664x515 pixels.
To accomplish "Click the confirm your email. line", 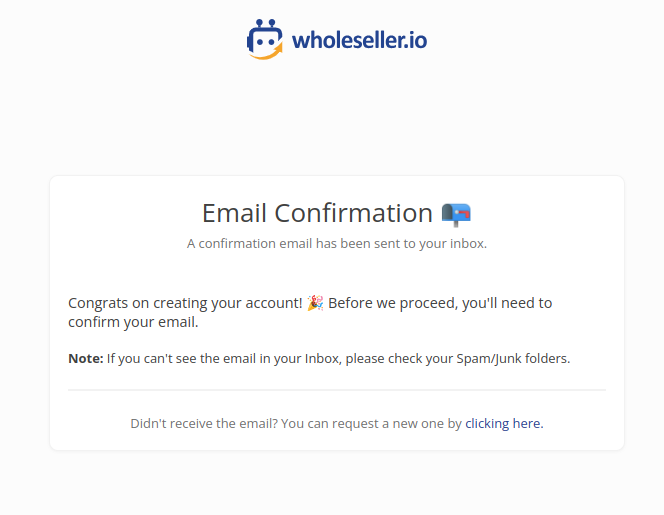I will (133, 322).
